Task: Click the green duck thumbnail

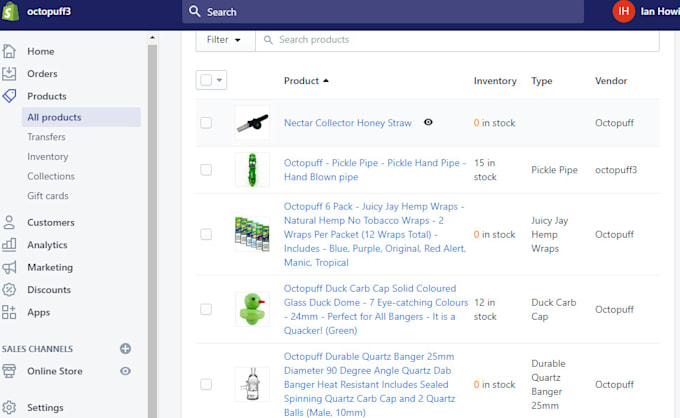Action: pos(252,309)
